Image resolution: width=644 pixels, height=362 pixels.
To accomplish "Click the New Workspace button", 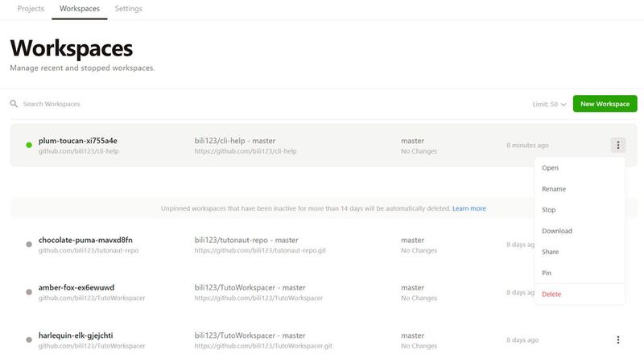I will 605,104.
